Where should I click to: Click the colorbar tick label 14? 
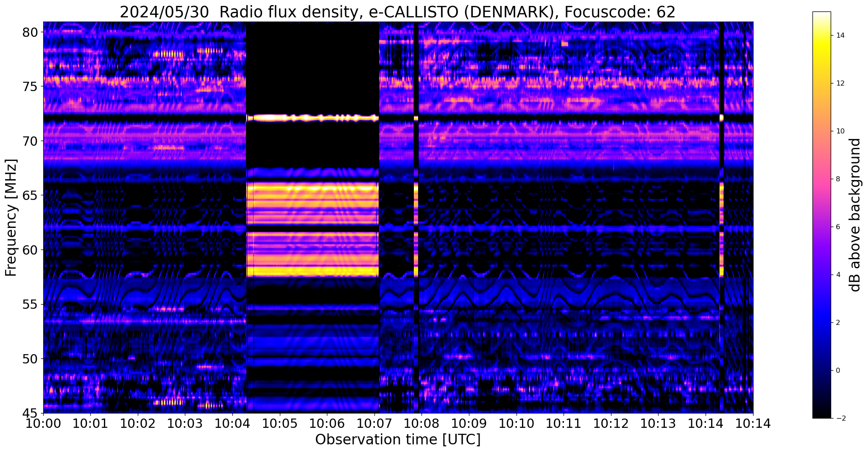(840, 36)
